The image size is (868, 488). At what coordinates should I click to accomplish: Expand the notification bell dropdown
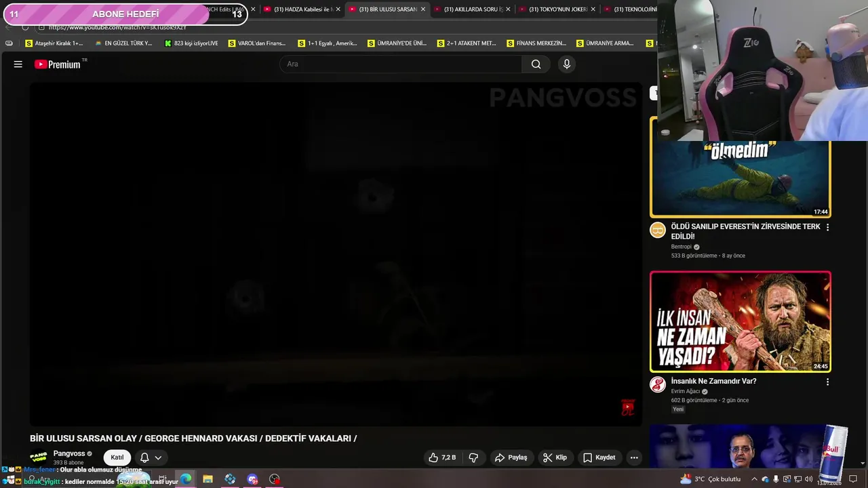[151, 457]
